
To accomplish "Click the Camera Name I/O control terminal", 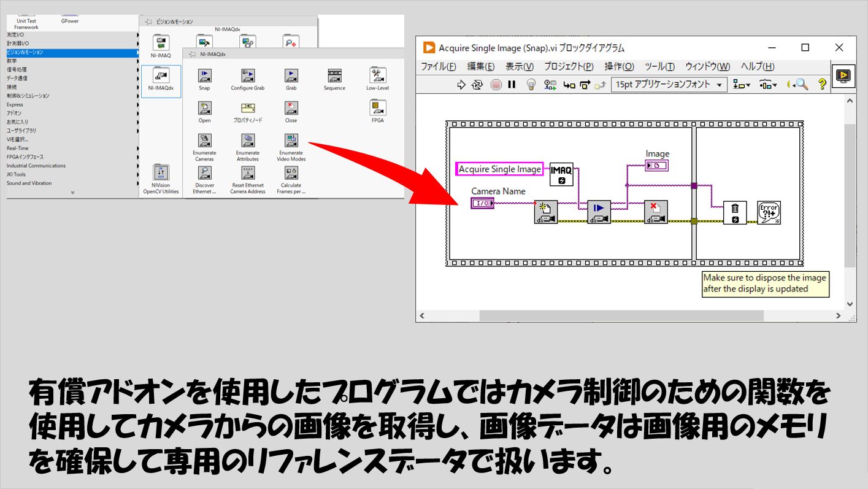I will (x=482, y=203).
